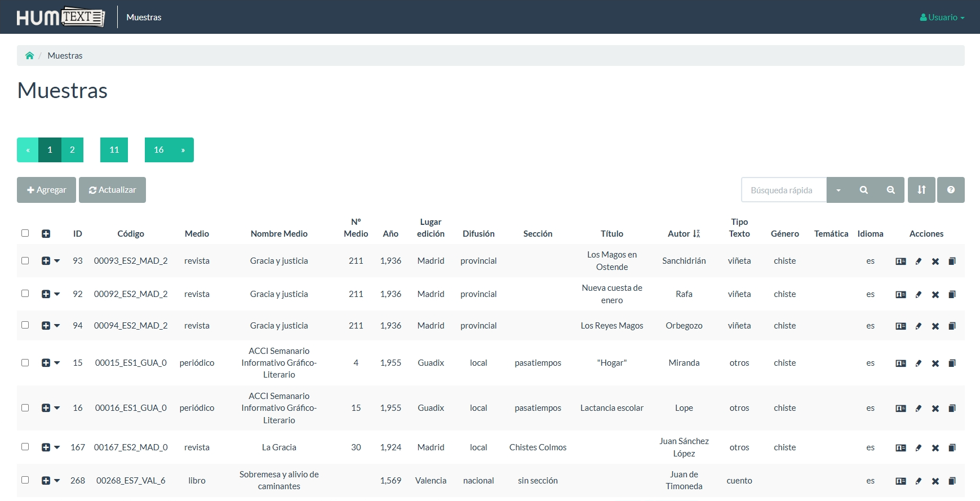Open the search options dropdown arrow

coord(838,190)
